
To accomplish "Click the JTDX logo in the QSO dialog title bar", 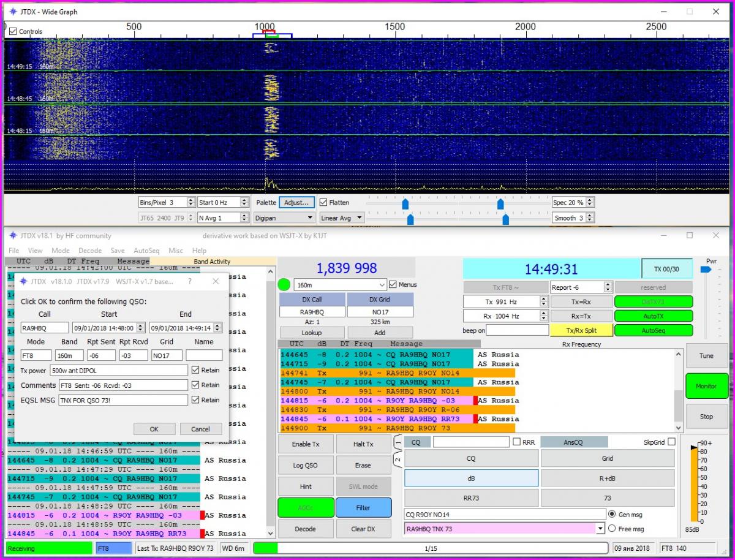I will 23,281.
